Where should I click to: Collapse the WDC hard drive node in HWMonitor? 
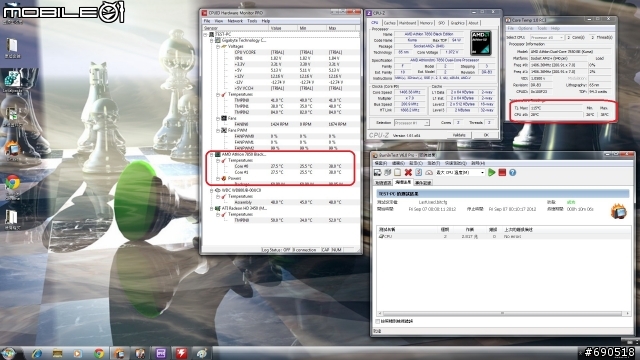click(212, 190)
